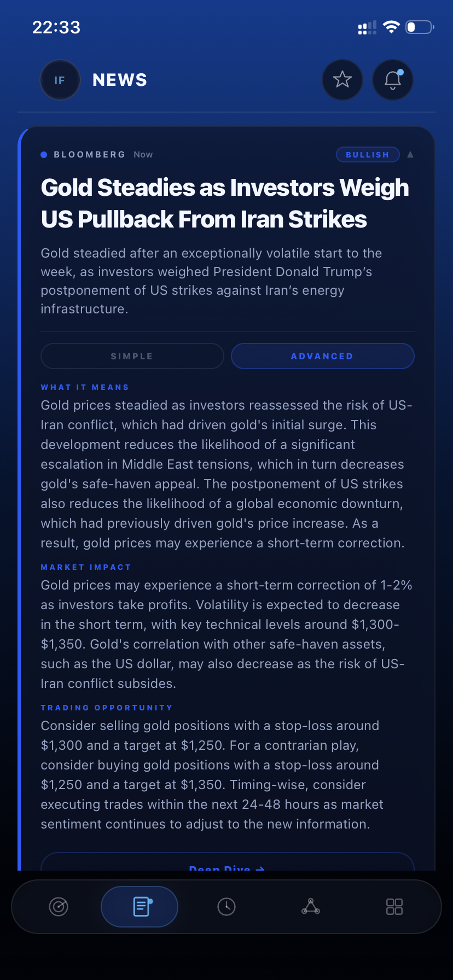This screenshot has height=980, width=453.
Task: Open history using the clock icon
Action: tap(226, 906)
